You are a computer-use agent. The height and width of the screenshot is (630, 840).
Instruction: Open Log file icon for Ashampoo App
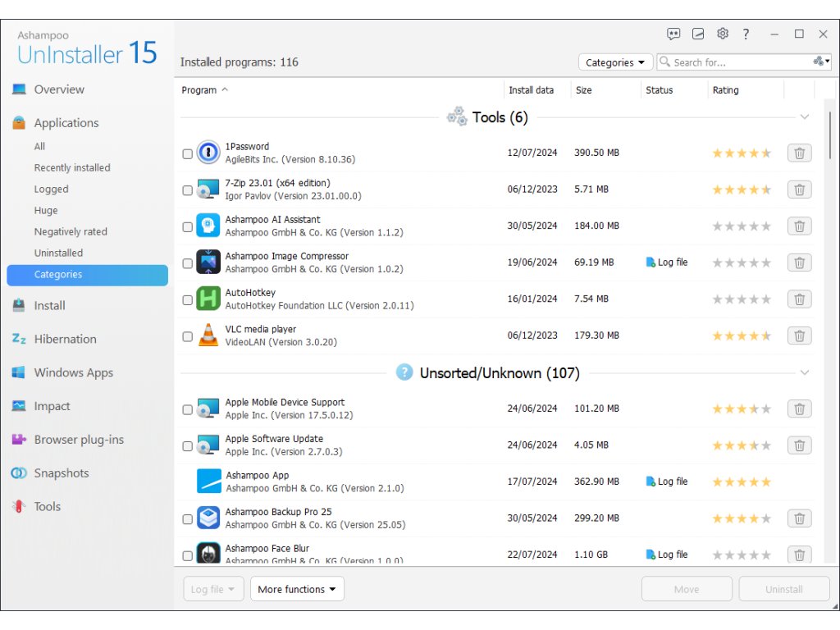tap(651, 482)
